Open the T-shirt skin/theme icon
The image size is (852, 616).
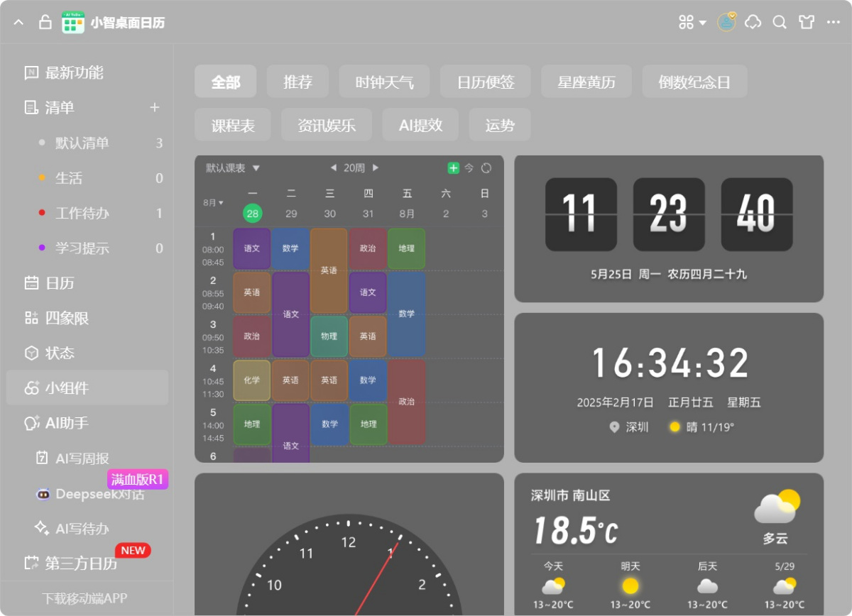(x=806, y=22)
